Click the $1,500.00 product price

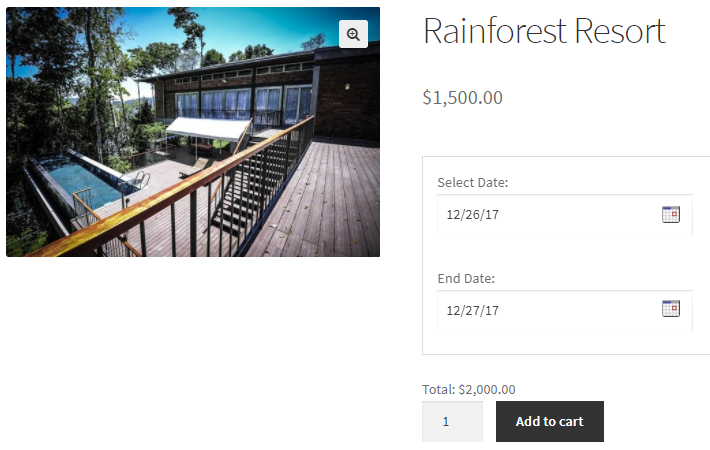coord(462,97)
